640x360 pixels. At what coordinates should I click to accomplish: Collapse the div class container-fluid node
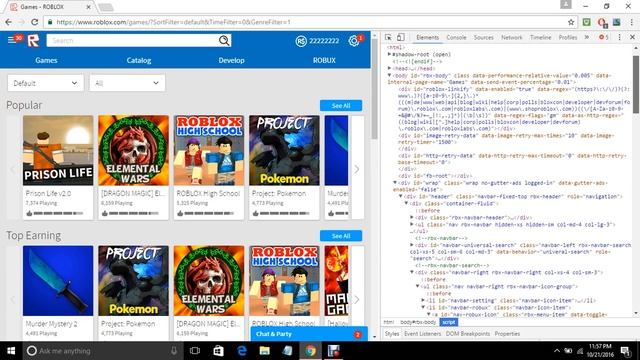tap(407, 203)
